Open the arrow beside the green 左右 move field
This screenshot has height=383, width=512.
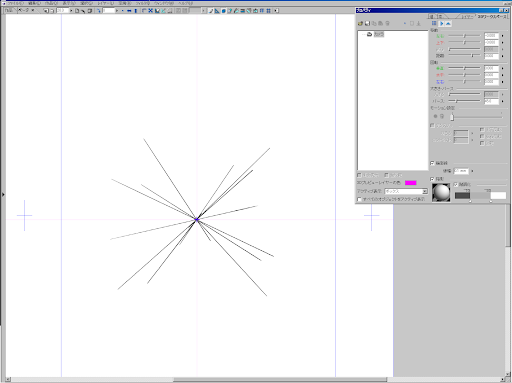503,36
